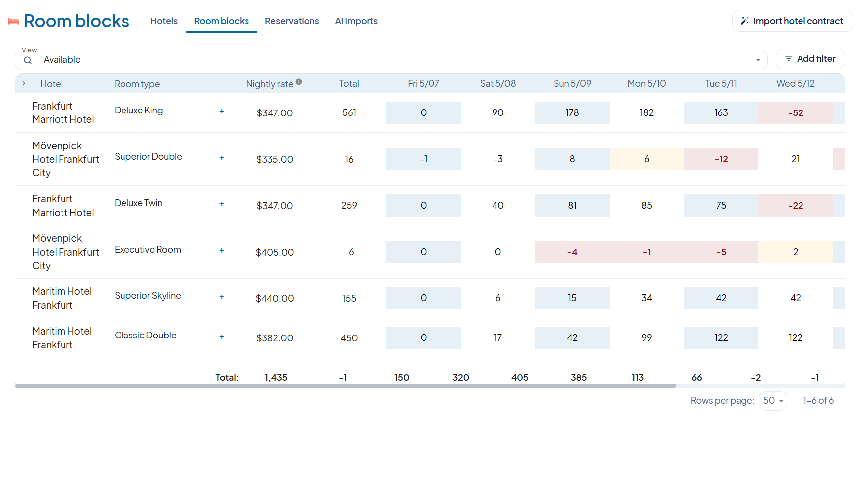The height and width of the screenshot is (504, 864).
Task: Click the Nightly rate info icon
Action: (x=299, y=82)
